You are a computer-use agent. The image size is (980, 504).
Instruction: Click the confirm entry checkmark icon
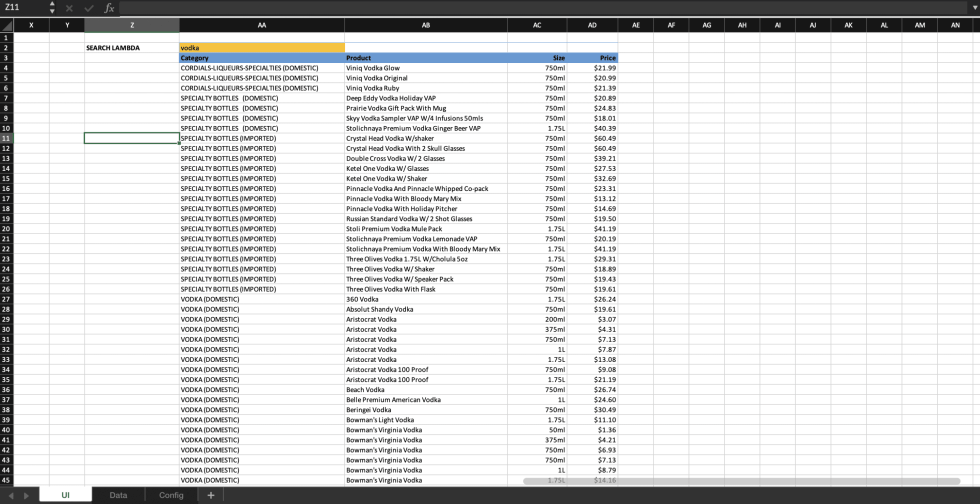click(88, 8)
